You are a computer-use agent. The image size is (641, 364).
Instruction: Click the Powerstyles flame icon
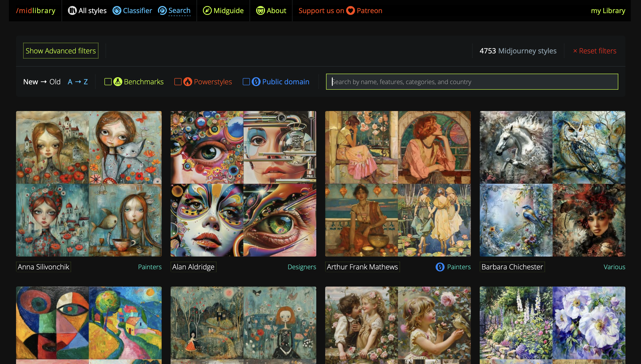click(x=188, y=82)
